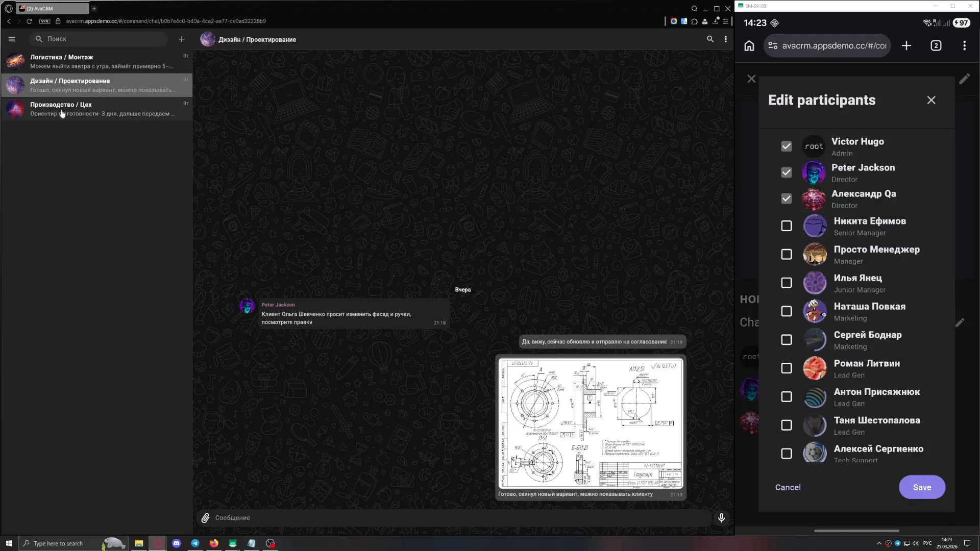Viewport: 980px width, 551px height.
Task: Uncheck Peter Jackson participant checkbox
Action: [x=787, y=172]
